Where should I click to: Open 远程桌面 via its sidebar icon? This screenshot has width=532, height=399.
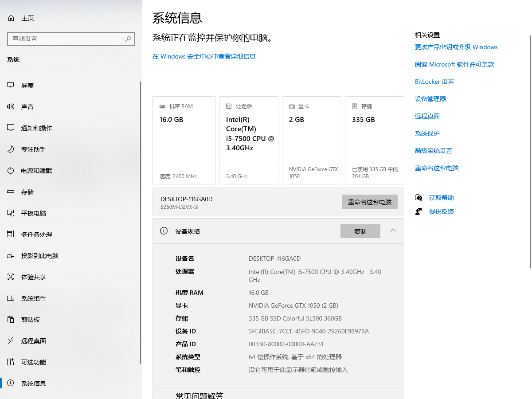pyautogui.click(x=10, y=340)
